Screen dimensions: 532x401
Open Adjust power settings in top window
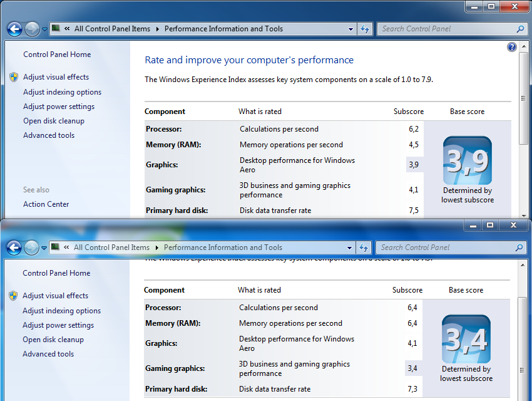(x=59, y=107)
